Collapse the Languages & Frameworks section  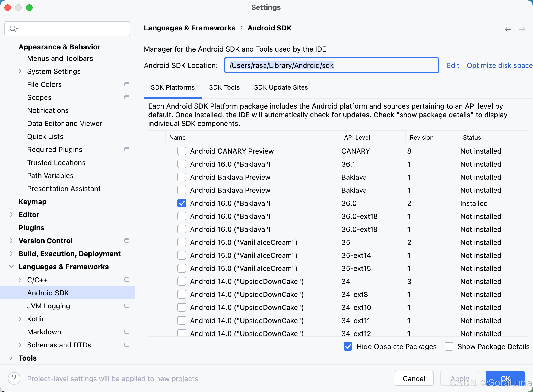[11, 267]
